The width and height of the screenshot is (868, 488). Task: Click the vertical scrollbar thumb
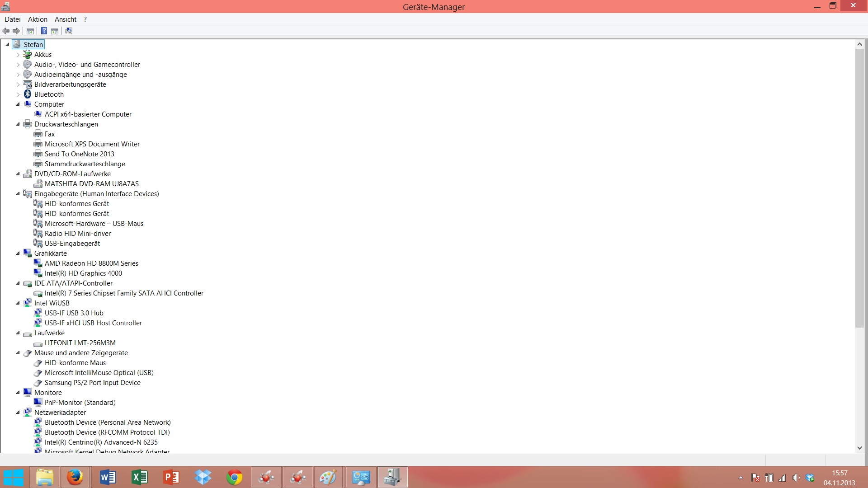pos(859,188)
